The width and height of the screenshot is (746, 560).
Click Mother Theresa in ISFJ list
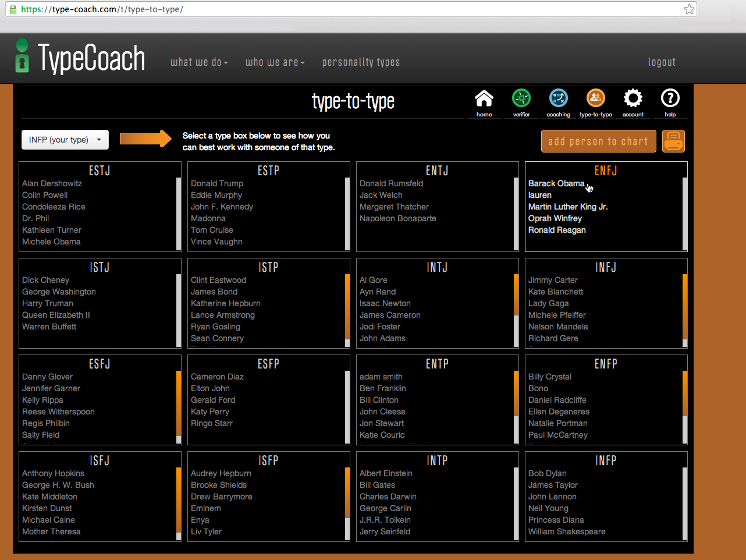coord(51,531)
